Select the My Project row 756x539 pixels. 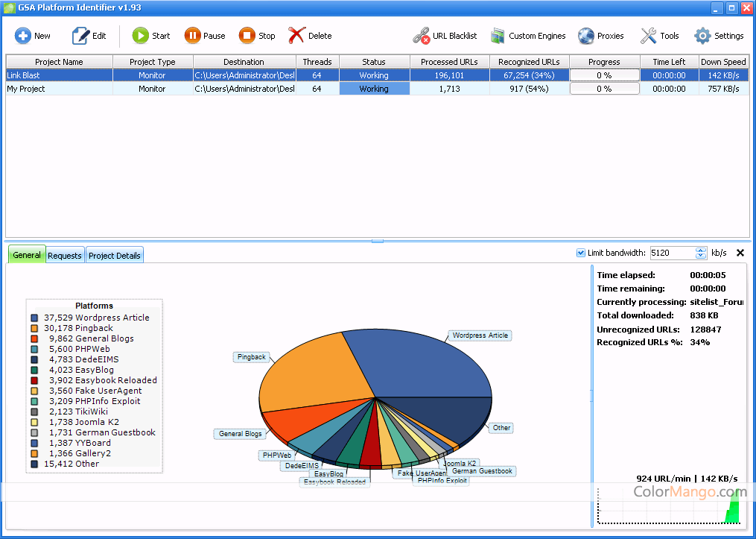(x=60, y=89)
